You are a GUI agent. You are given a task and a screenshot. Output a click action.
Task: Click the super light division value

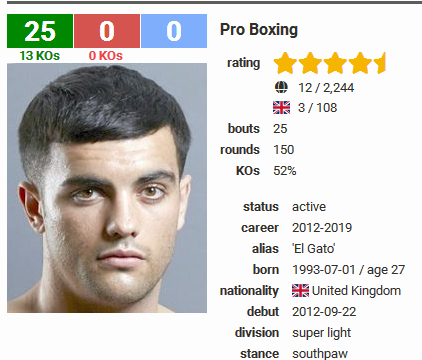pos(321,333)
